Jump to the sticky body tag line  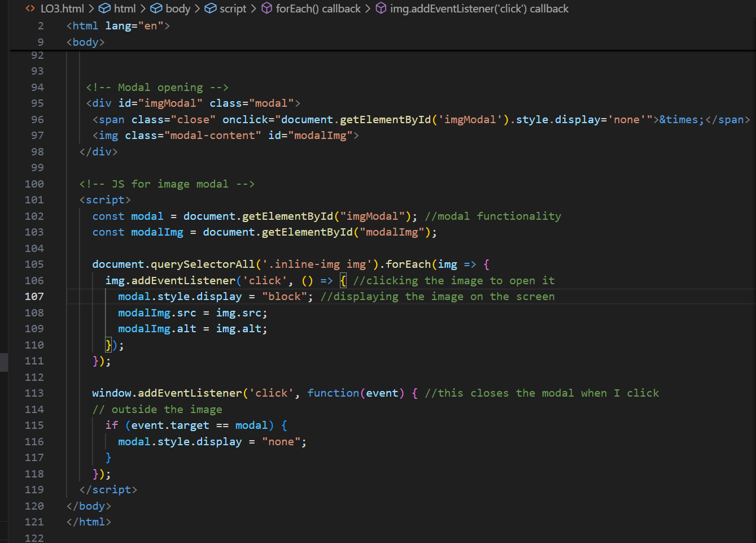click(85, 41)
